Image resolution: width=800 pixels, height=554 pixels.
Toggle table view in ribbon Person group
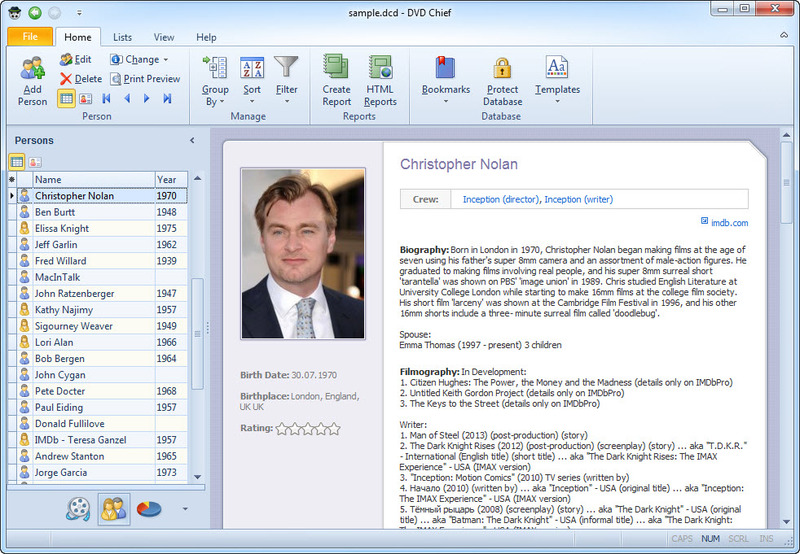66,98
